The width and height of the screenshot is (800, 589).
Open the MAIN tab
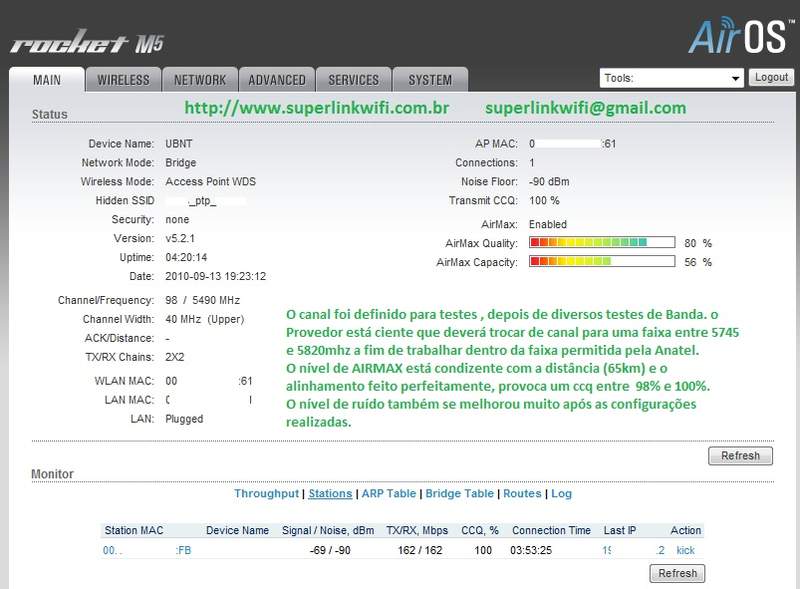(x=46, y=80)
